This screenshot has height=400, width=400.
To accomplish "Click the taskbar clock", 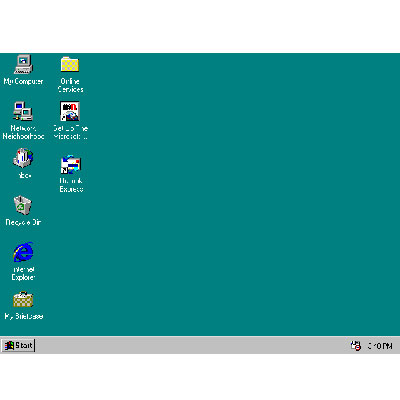I will [x=380, y=346].
